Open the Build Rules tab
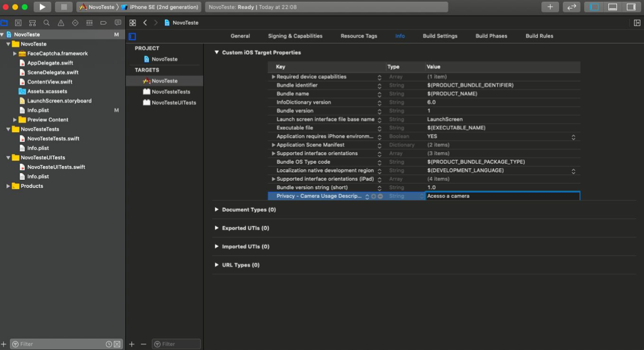This screenshot has height=350, width=644. coord(540,36)
